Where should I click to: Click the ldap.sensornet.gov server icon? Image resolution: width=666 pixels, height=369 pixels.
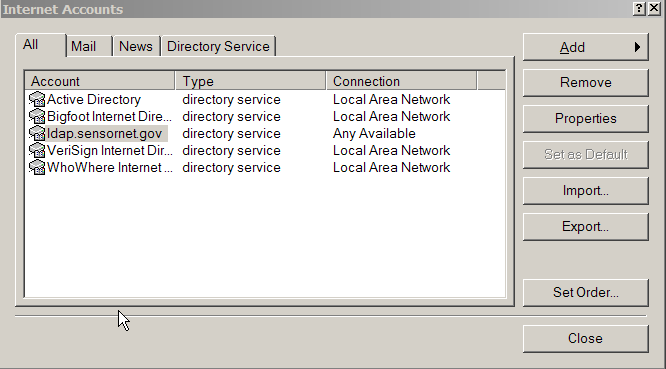point(37,133)
